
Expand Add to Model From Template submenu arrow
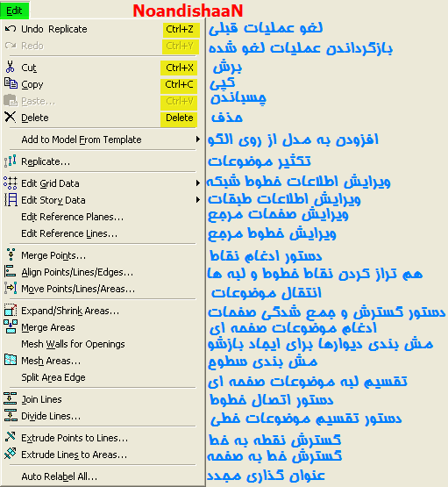(197, 140)
